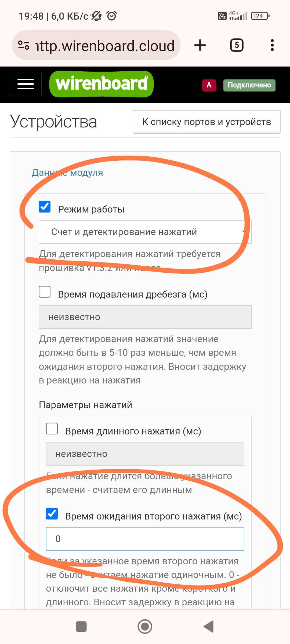Enable Время подавления дребезга checkbox
This screenshot has height=644, width=290.
(45, 292)
